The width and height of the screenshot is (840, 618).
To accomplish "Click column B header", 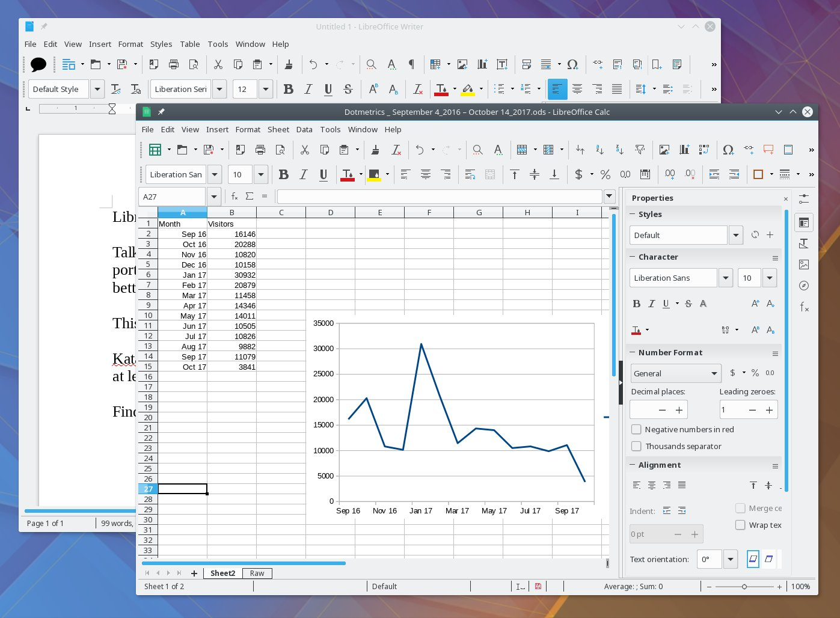I will click(231, 212).
